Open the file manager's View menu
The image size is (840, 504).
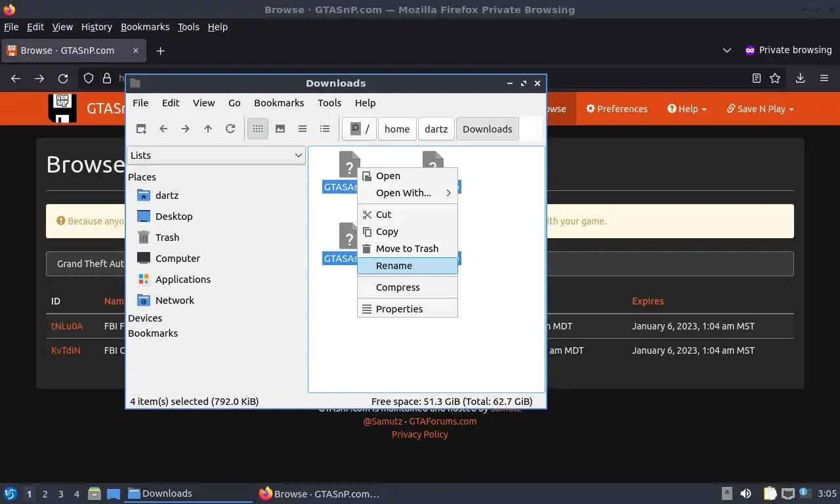[203, 103]
